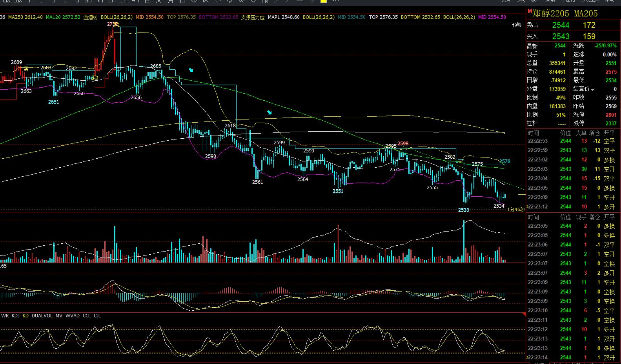This screenshot has height=364, width=621.
Task: Open the CJL indicator tab
Action: [97, 316]
